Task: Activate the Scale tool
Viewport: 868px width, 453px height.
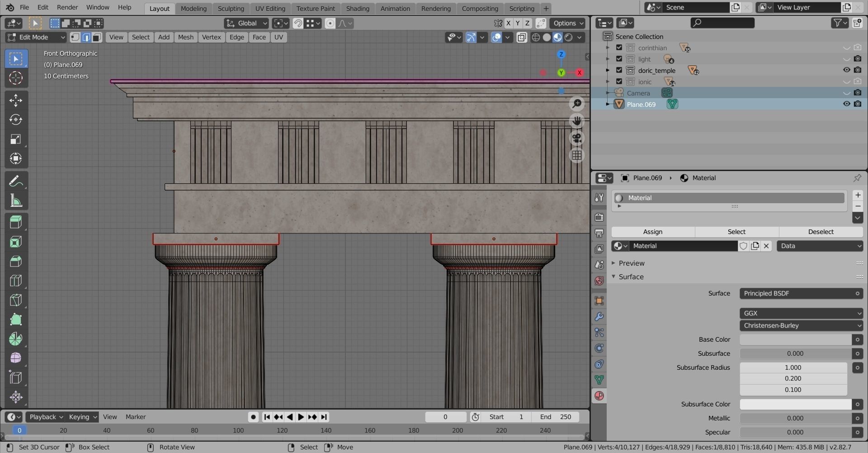Action: pyautogui.click(x=16, y=139)
